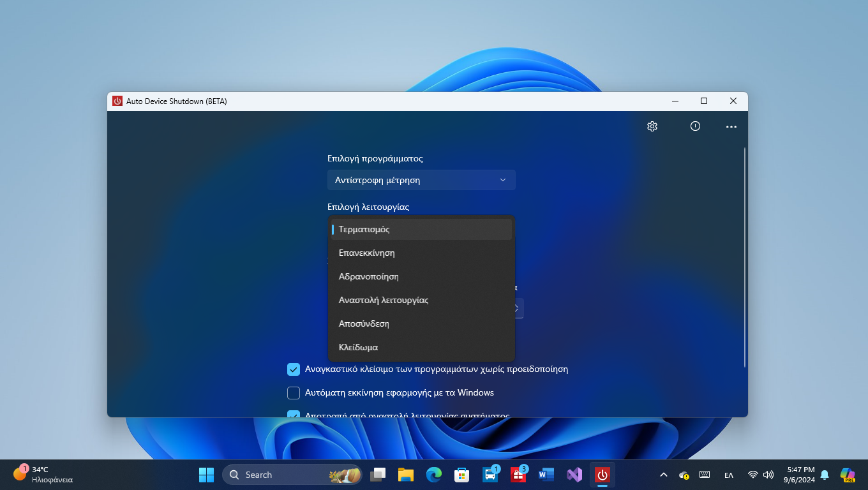Select Αναστολή λειτουργίας option
The width and height of the screenshot is (868, 490).
tap(421, 300)
